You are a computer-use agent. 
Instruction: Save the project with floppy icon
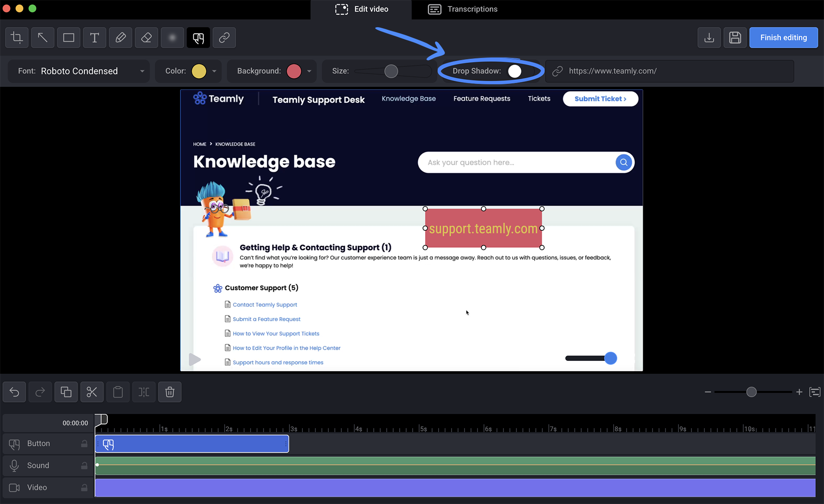[735, 38]
